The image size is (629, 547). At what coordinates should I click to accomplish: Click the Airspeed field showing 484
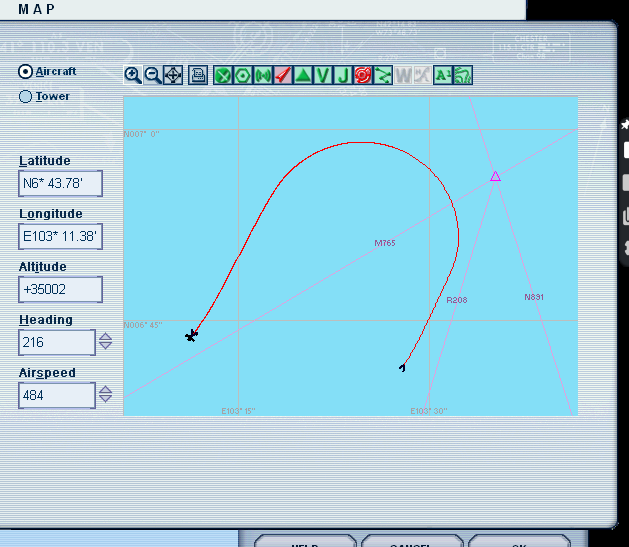(57, 395)
